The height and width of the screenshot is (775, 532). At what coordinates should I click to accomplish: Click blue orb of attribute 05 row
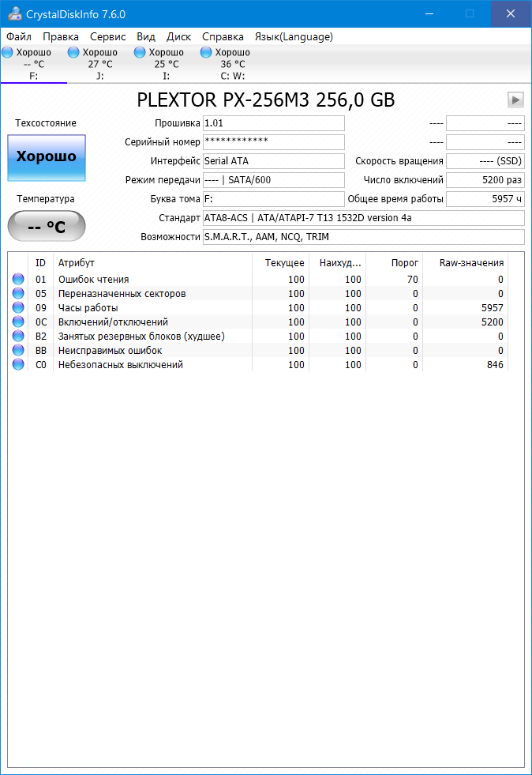tap(18, 294)
